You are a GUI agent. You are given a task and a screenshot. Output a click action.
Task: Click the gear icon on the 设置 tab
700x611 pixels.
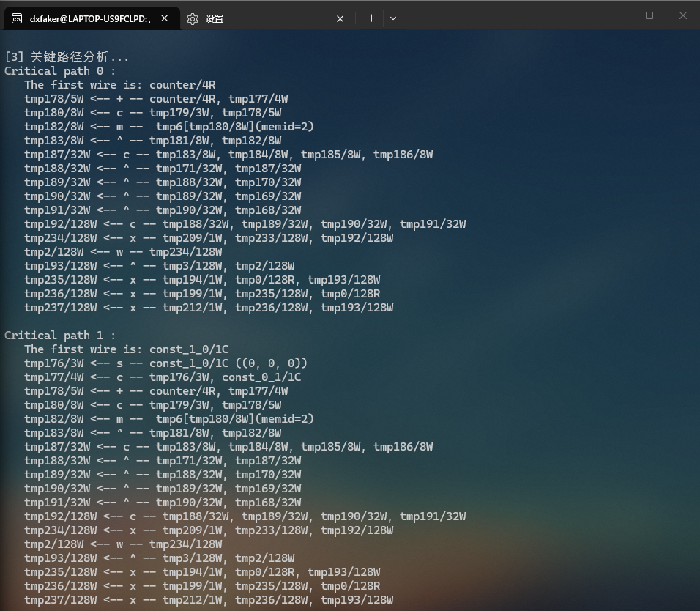pyautogui.click(x=193, y=19)
